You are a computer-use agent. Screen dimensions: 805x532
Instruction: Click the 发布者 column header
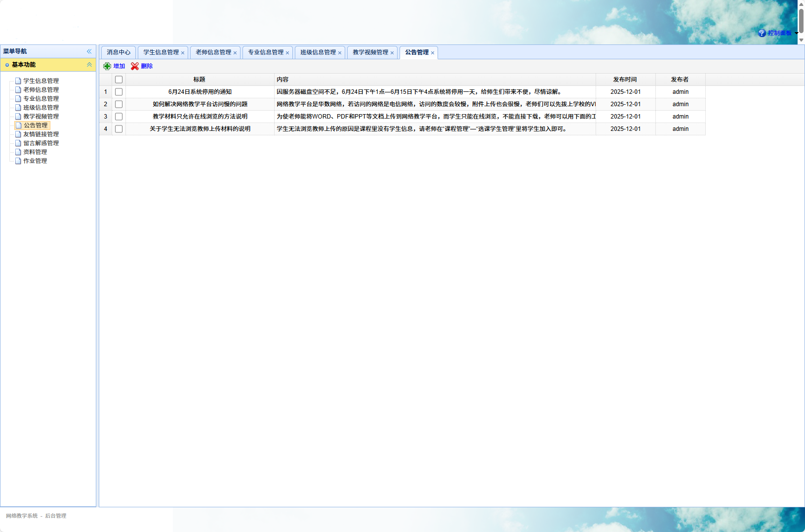point(680,80)
